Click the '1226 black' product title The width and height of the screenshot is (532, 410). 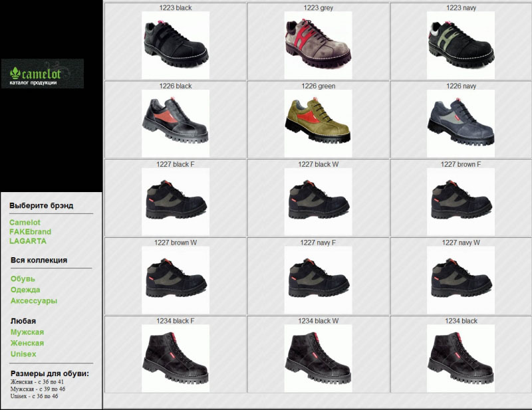(x=176, y=86)
